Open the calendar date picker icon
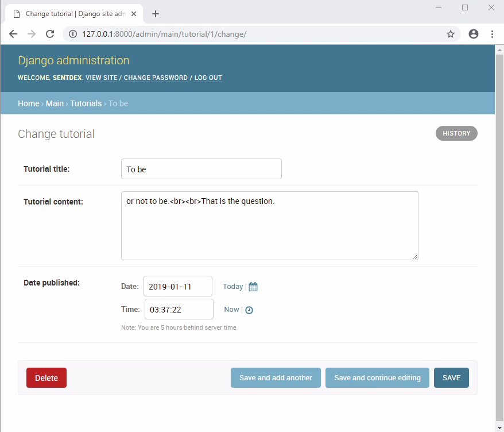Screen dimensions: 504x432 [253, 287]
